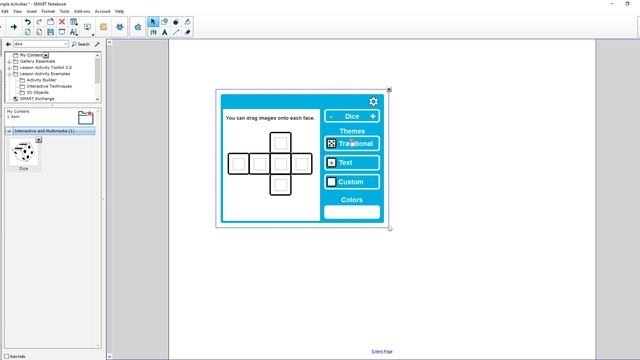The height and width of the screenshot is (360, 640).
Task: Click the Paste clipboard icon
Action: (x=50, y=22)
